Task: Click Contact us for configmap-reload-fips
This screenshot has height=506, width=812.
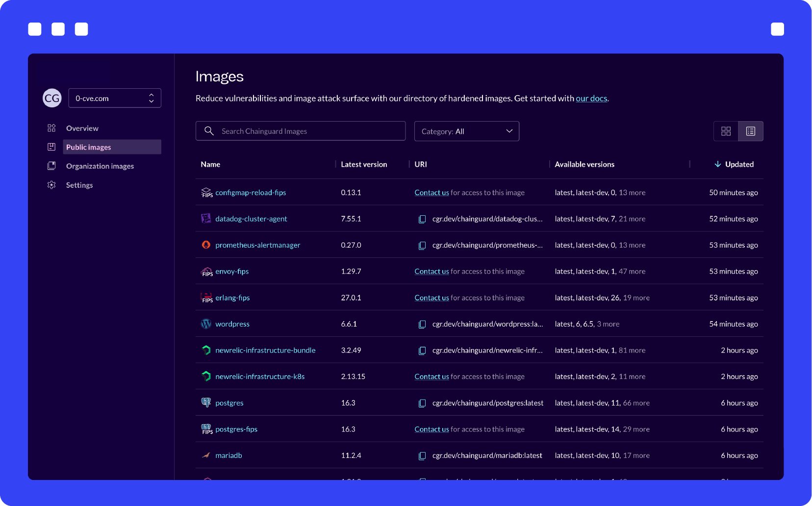Action: pos(431,193)
